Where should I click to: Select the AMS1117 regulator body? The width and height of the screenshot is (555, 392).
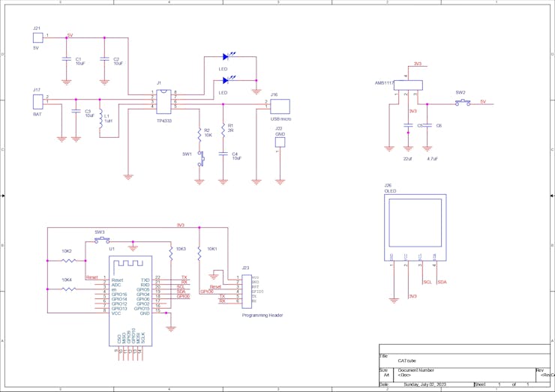tap(408, 85)
